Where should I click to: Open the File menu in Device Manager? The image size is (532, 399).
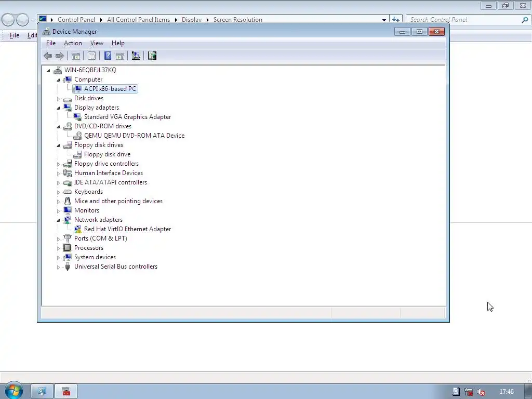[51, 43]
